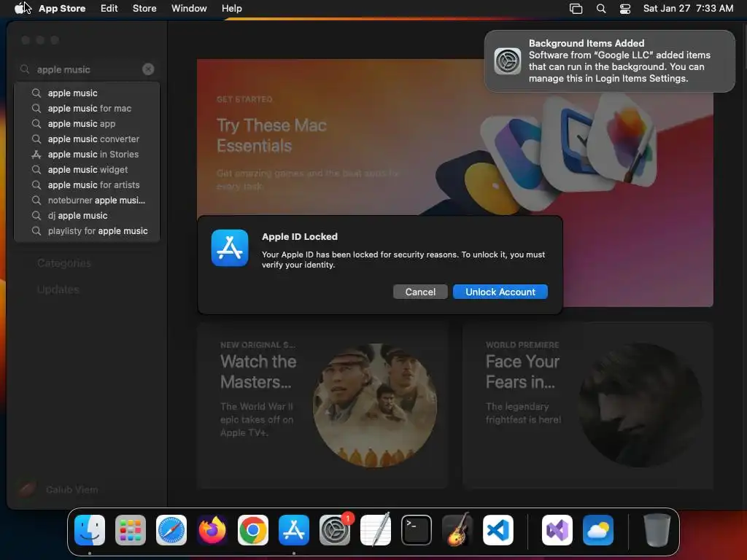Viewport: 747px width, 560px height.
Task: Click the Stories icon beside 'apple music in Stories'
Action: coord(36,155)
